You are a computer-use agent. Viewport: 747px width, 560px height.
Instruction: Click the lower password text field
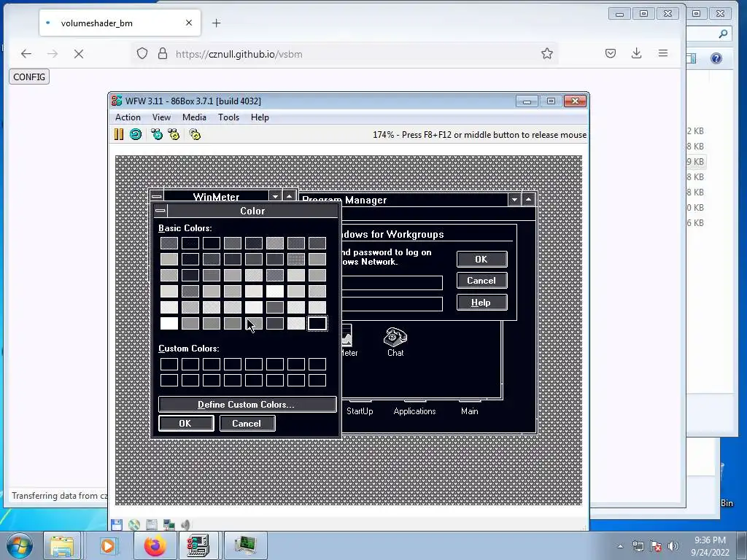pos(392,304)
